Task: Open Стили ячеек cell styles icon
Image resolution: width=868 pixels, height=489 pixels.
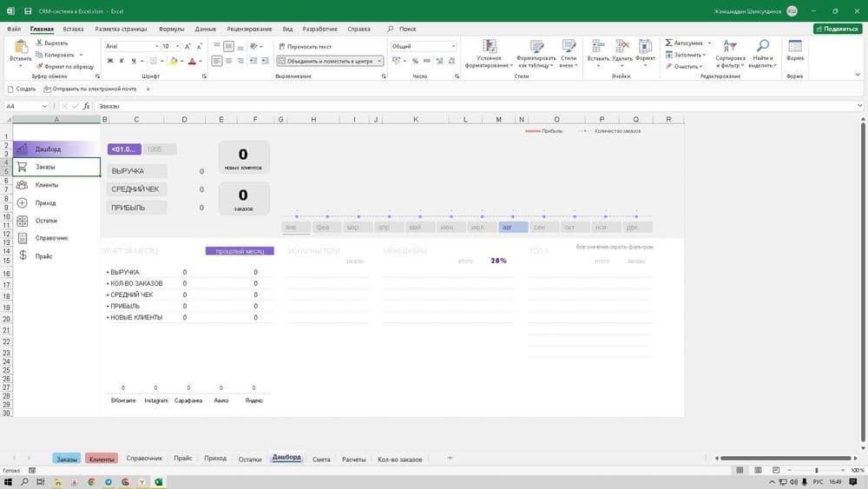Action: 569,47
